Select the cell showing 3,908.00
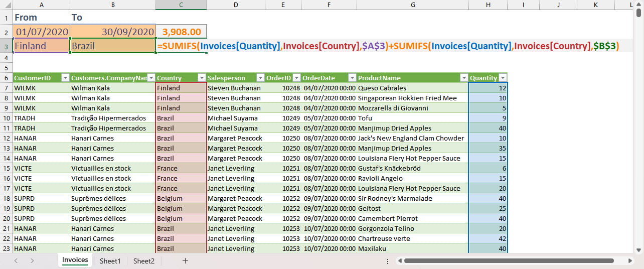The image size is (644, 269). pos(181,32)
